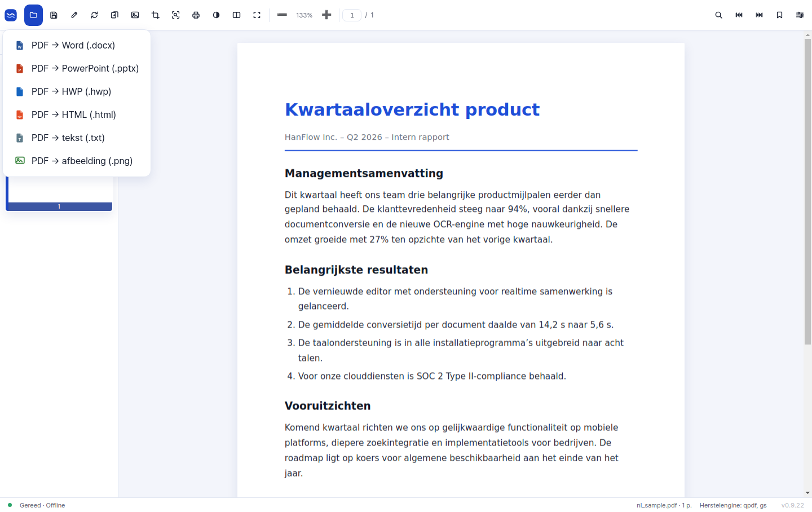Jump to the first page icon
This screenshot has width=812, height=512.
(x=739, y=15)
